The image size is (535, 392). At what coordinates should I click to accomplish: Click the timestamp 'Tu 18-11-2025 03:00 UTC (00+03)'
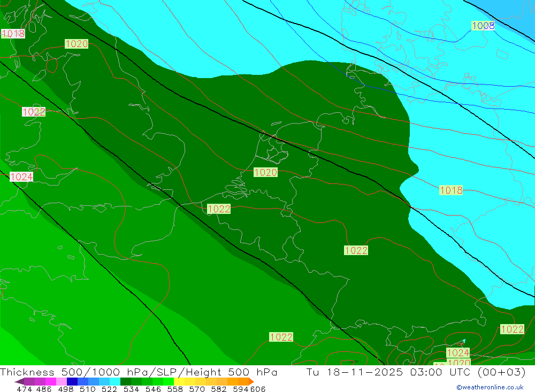click(416, 372)
